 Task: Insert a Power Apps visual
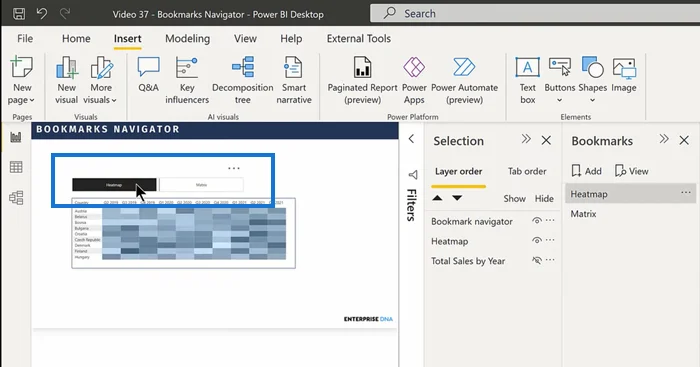[414, 80]
